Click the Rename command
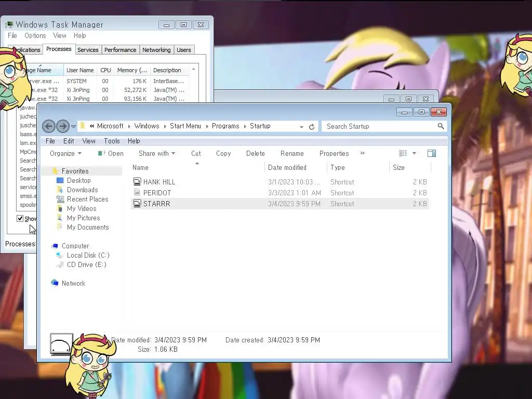Viewport: 532px width, 399px height. point(292,153)
